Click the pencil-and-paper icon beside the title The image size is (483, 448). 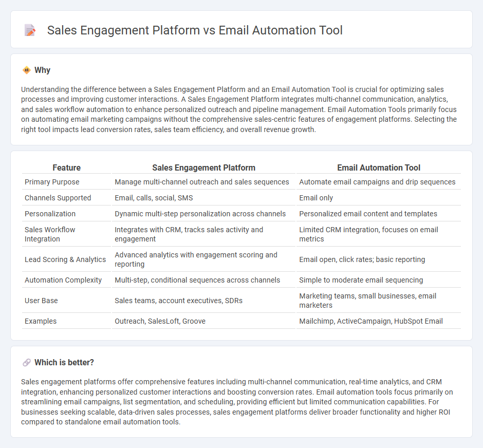30,30
